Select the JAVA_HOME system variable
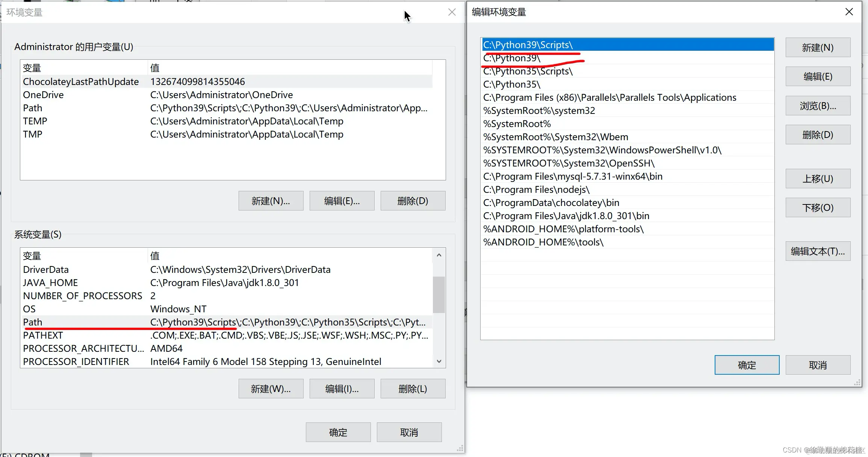 50,283
